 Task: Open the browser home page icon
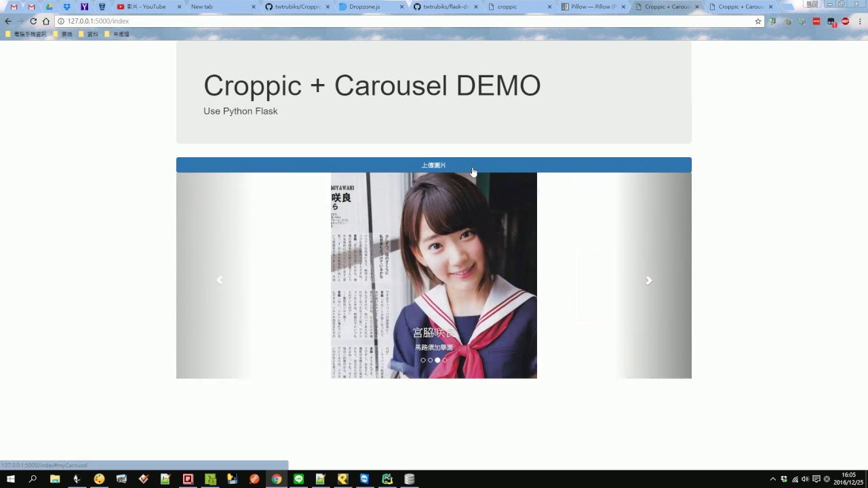pos(46,21)
